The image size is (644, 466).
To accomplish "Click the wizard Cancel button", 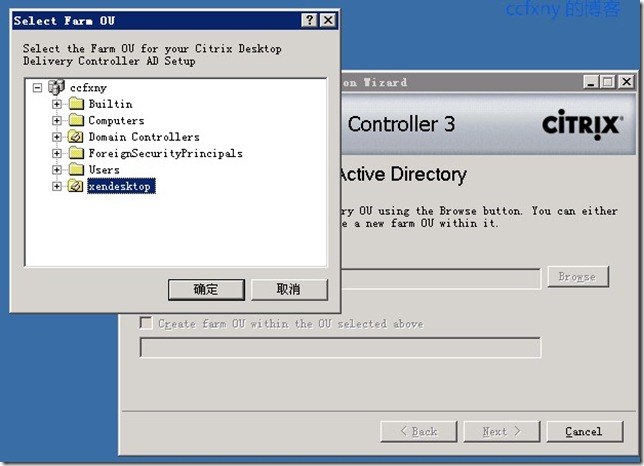I will [x=584, y=432].
